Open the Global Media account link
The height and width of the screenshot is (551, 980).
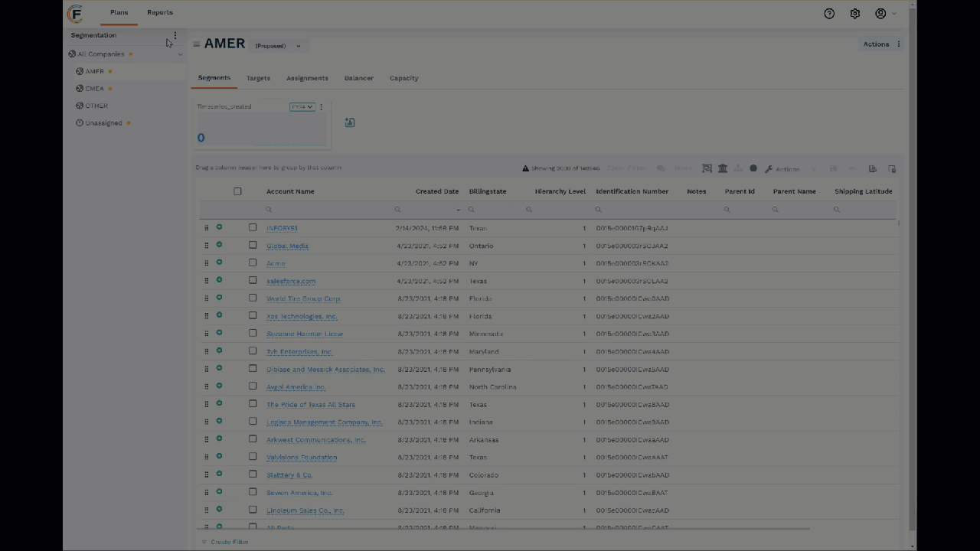pyautogui.click(x=287, y=246)
